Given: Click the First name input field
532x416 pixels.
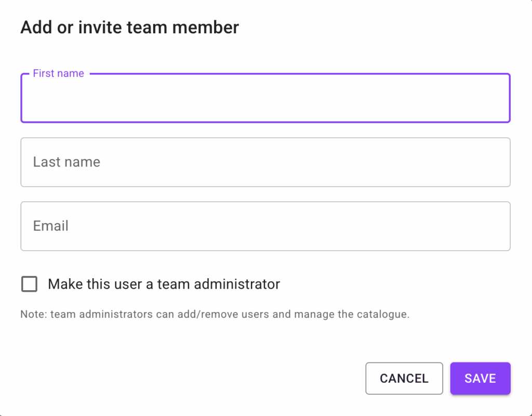Looking at the screenshot, I should [x=265, y=99].
